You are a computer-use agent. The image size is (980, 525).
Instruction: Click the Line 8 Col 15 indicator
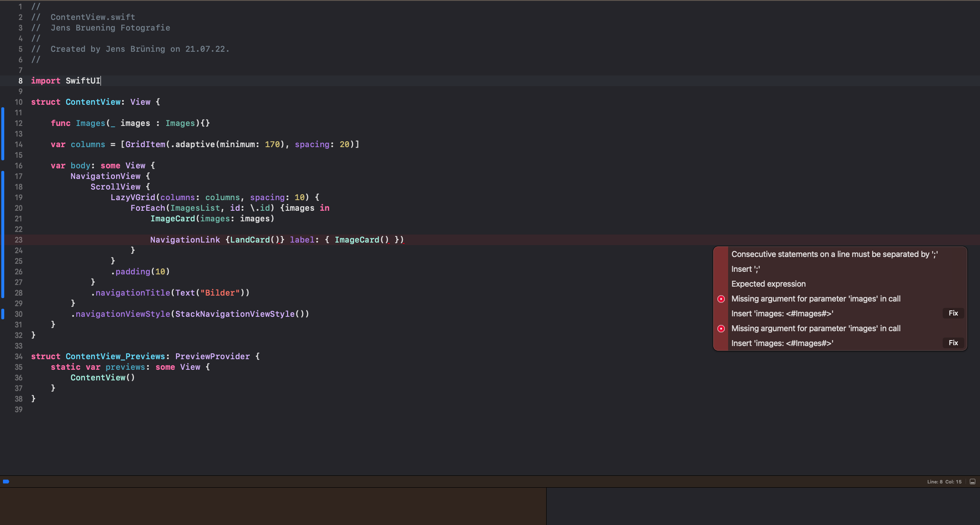[x=944, y=482]
